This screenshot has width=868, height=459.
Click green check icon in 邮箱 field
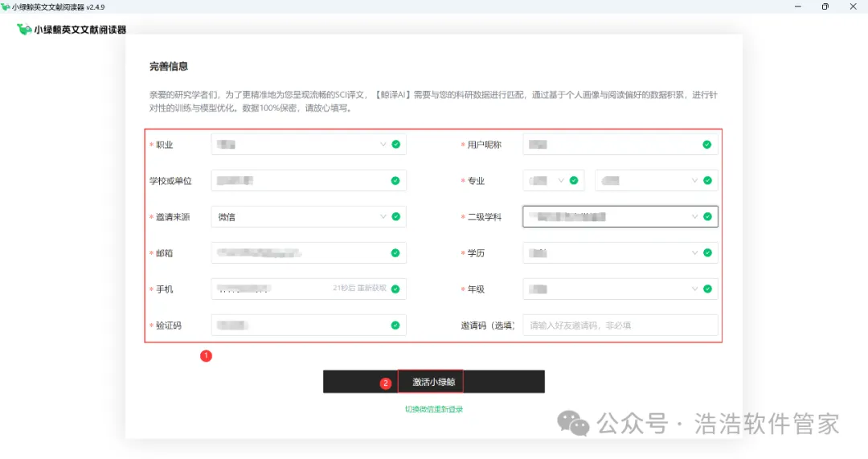(x=395, y=253)
